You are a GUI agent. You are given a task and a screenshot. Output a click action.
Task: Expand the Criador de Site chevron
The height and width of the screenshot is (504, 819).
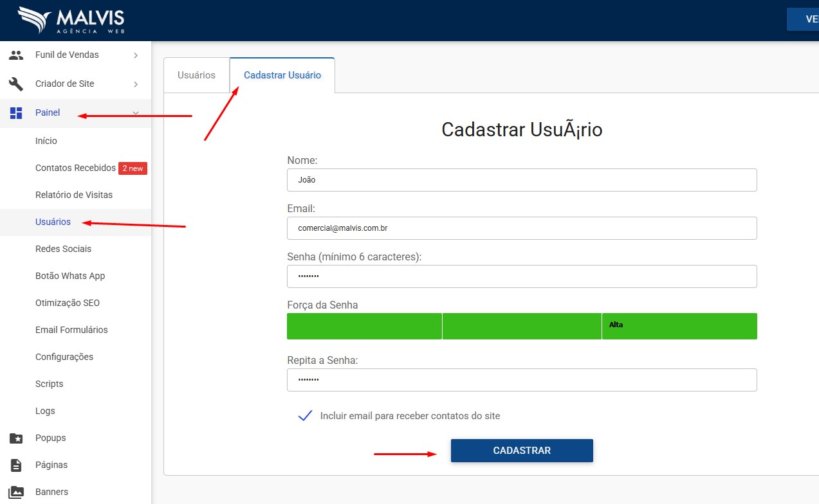136,84
